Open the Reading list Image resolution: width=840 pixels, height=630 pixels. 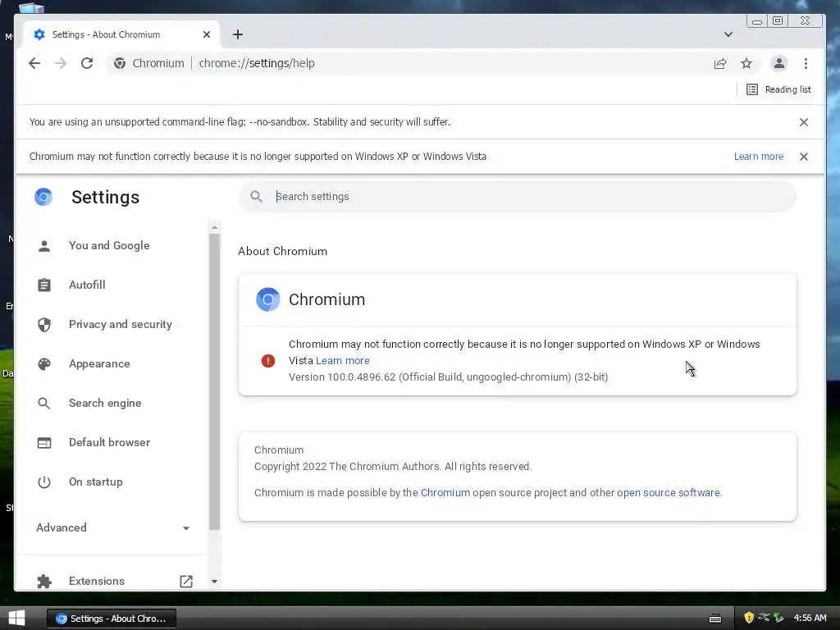(x=778, y=89)
